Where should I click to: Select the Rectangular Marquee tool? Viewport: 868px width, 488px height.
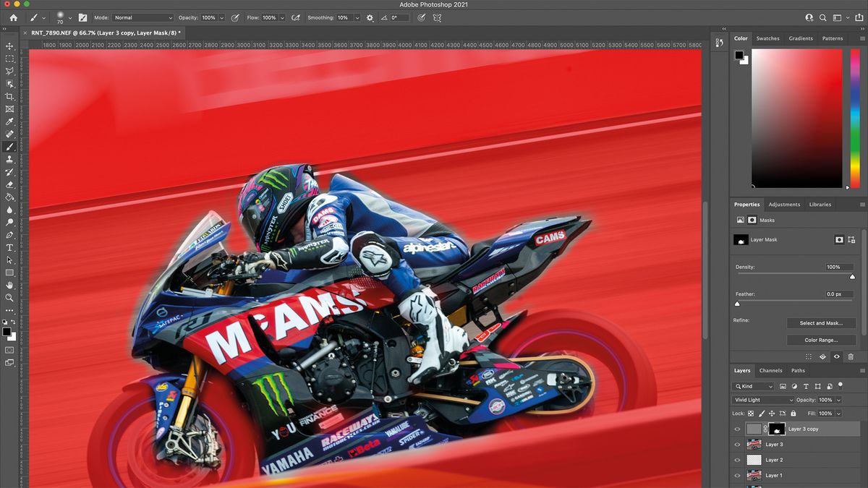click(x=9, y=59)
